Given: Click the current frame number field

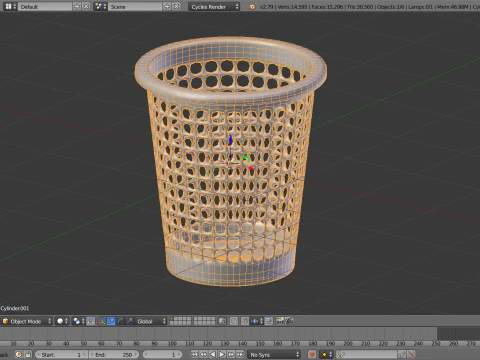Looking at the screenshot, I should coord(163,354).
